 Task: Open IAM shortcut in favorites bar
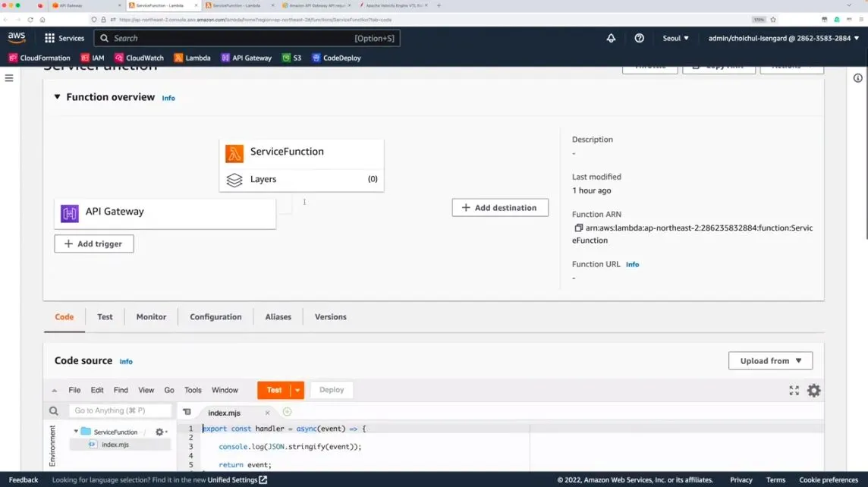[x=93, y=58]
